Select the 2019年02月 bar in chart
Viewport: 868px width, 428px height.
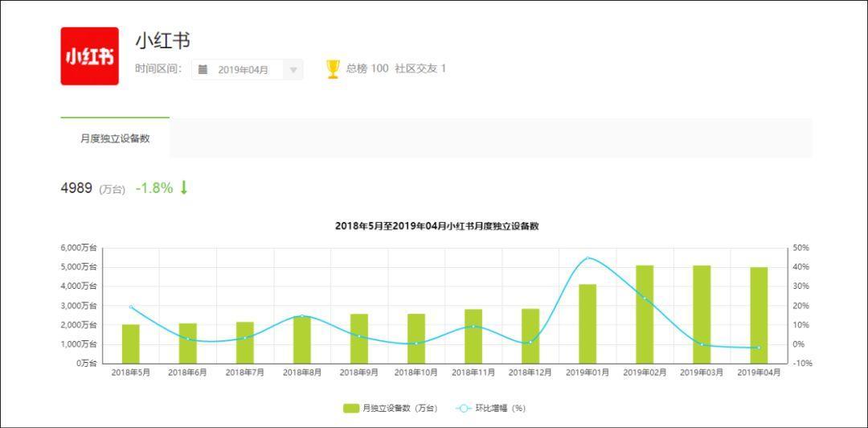(x=645, y=314)
